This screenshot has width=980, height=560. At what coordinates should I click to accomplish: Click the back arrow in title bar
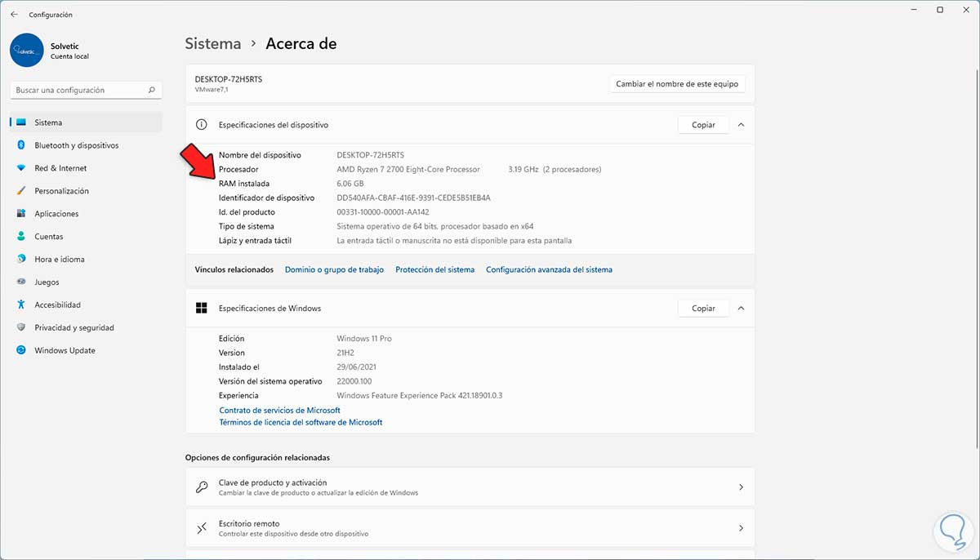tap(14, 15)
